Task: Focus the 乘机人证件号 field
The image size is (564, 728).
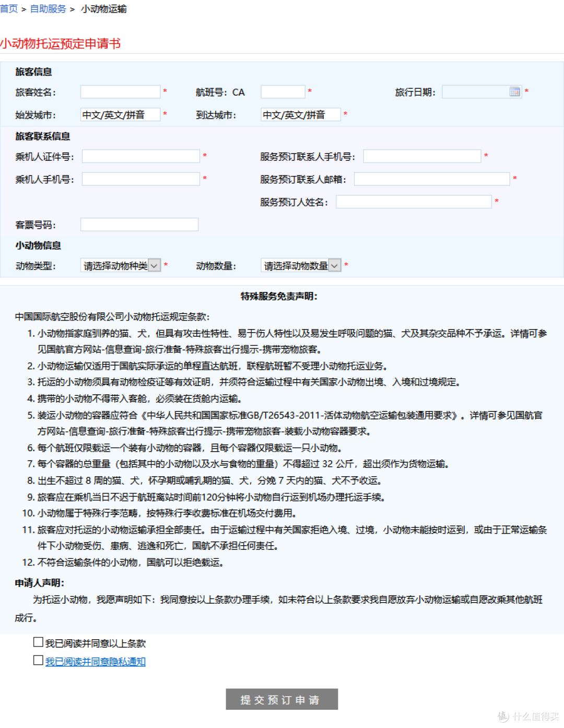Action: (141, 156)
